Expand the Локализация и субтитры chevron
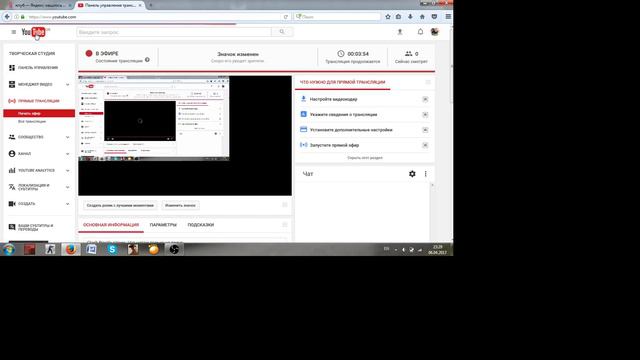The width and height of the screenshot is (640, 360). coord(67,187)
